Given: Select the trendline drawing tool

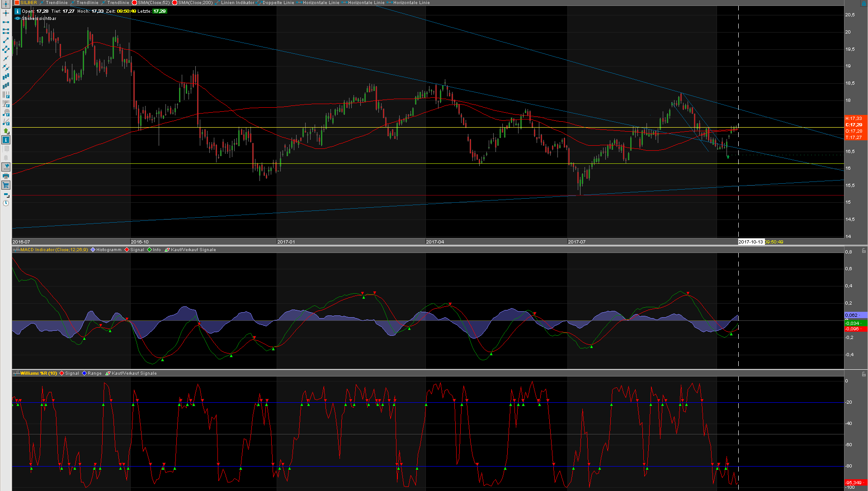Looking at the screenshot, I should pyautogui.click(x=6, y=40).
